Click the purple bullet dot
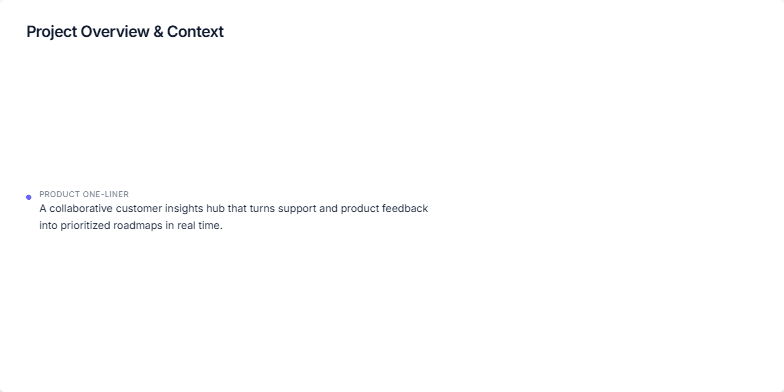The image size is (784, 392). [x=28, y=198]
